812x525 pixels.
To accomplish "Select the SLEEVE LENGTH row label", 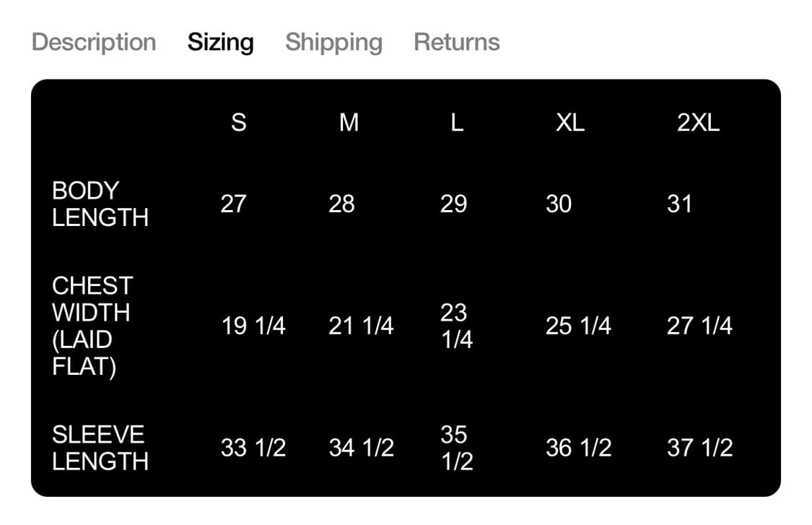I will [100, 448].
